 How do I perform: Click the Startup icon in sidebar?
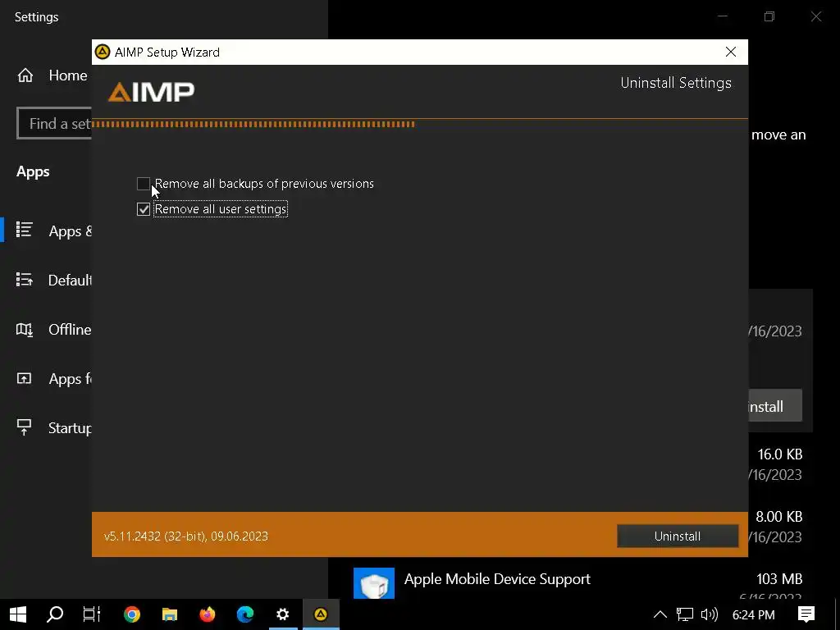pos(24,427)
